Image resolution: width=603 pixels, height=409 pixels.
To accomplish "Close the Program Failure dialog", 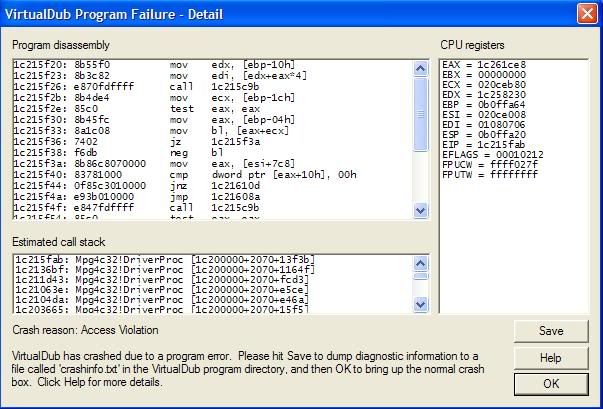I will 587,14.
